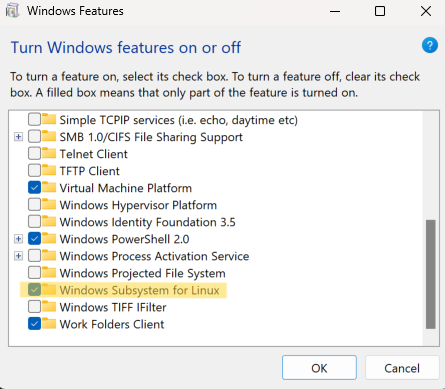Check Windows Identity Foundation 3.5 box
Screen dimensions: 445x389
pyautogui.click(x=34, y=221)
